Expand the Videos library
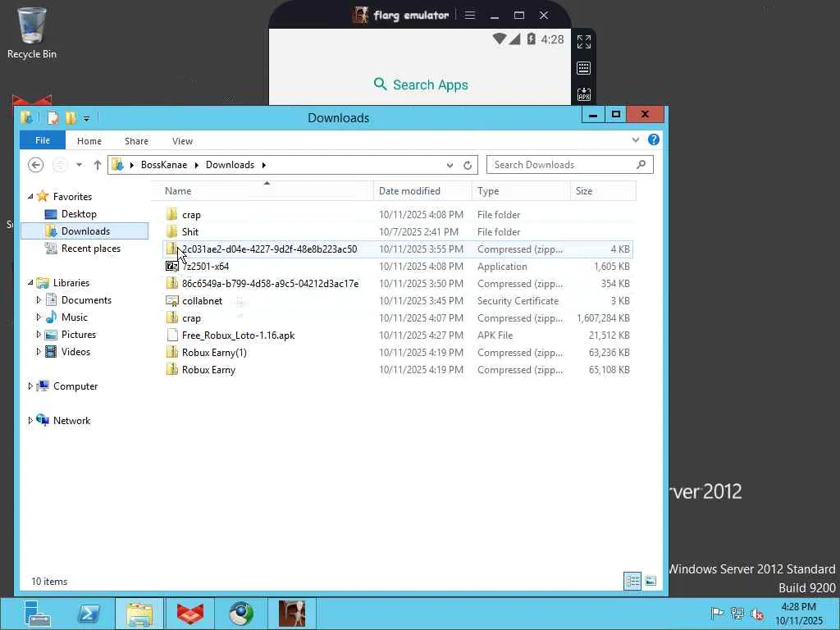This screenshot has width=840, height=630. tap(39, 351)
